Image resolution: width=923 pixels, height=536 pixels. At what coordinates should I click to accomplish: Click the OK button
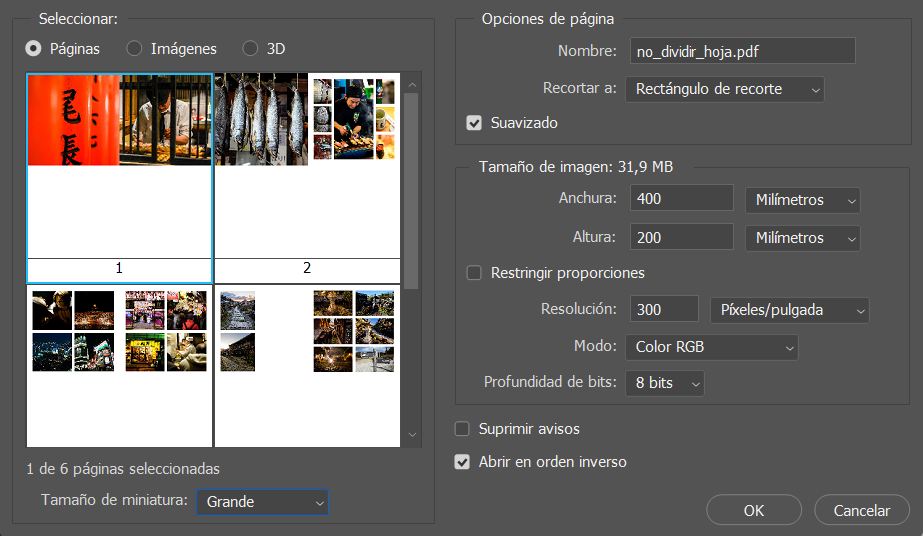754,510
